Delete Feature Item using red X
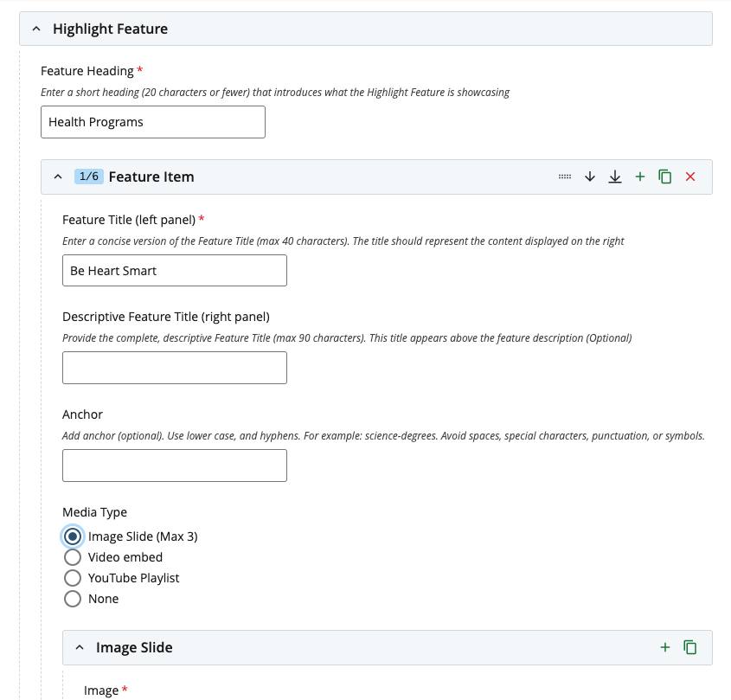731x700 pixels. coord(689,176)
